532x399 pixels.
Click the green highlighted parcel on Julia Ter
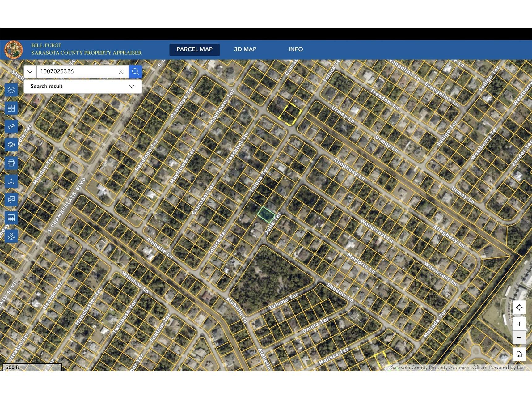266,214
